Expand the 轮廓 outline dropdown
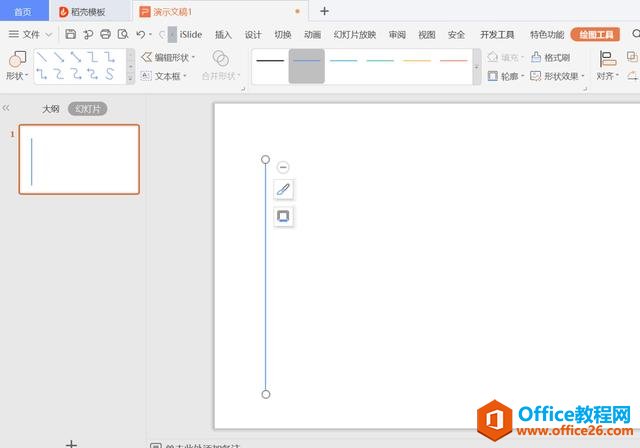This screenshot has height=448, width=640. point(522,76)
